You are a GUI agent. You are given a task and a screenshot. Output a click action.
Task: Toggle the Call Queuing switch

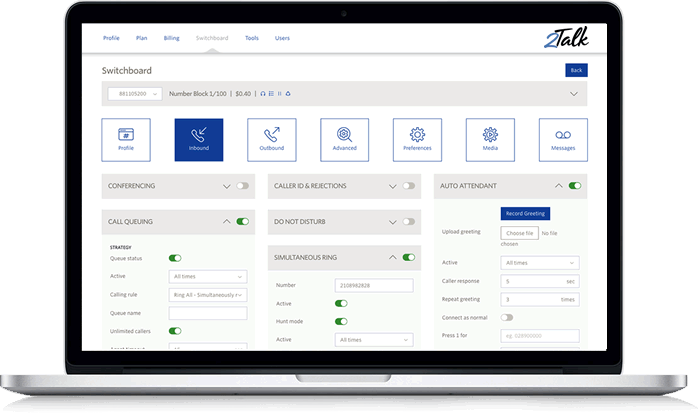[242, 221]
